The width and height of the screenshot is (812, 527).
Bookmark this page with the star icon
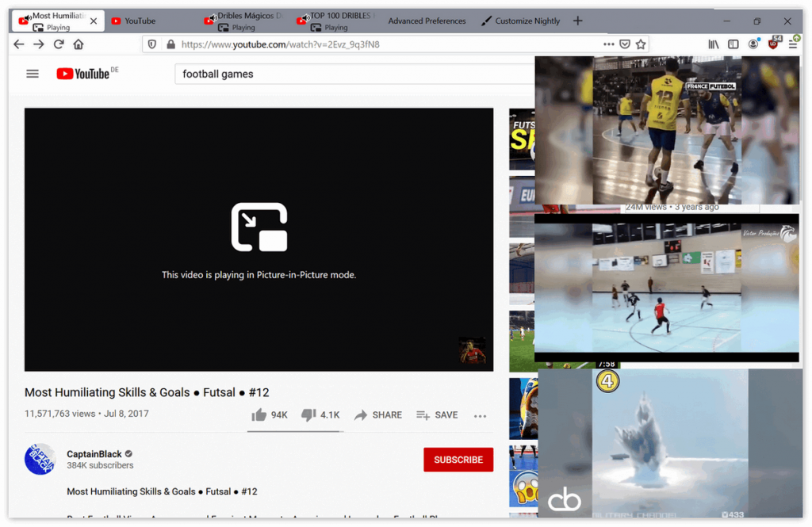(641, 44)
